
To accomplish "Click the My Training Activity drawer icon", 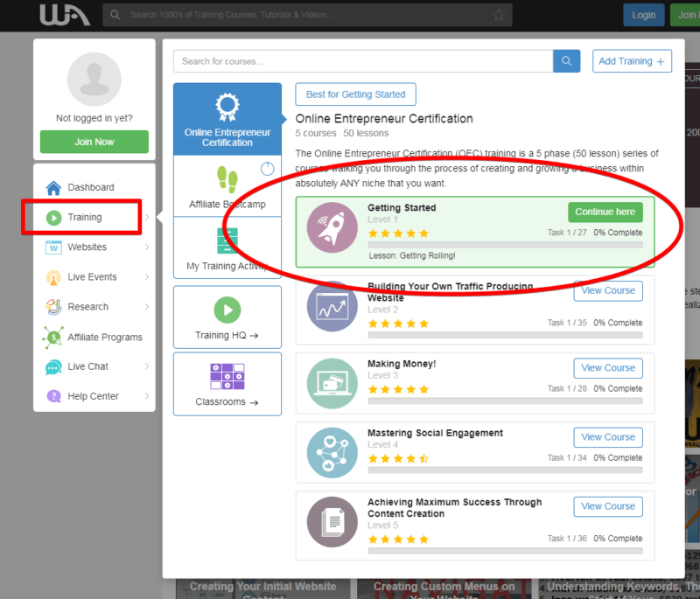I will click(x=227, y=240).
